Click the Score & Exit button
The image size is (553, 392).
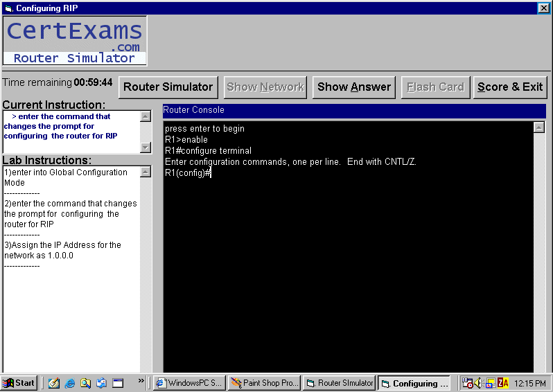click(x=510, y=87)
